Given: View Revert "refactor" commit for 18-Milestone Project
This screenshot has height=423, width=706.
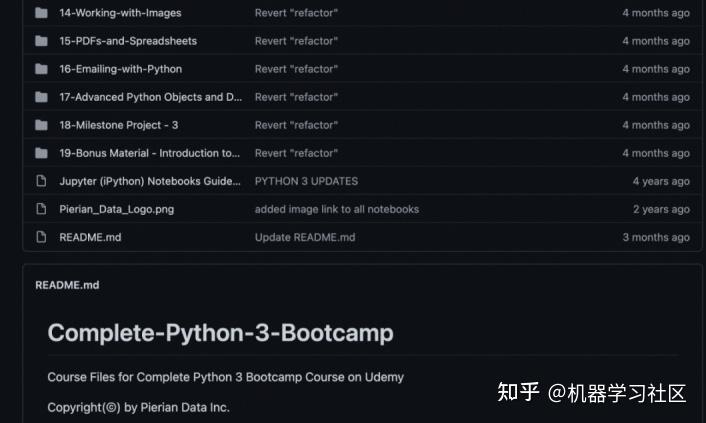Looking at the screenshot, I should (296, 125).
